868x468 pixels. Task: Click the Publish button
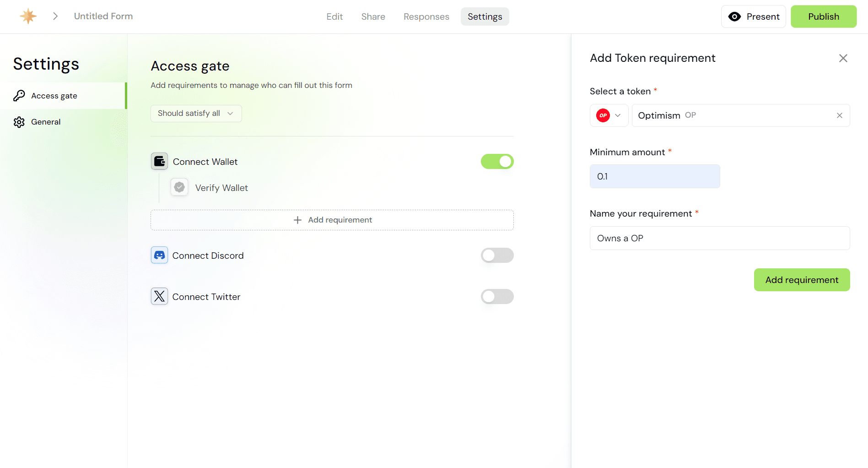(824, 16)
